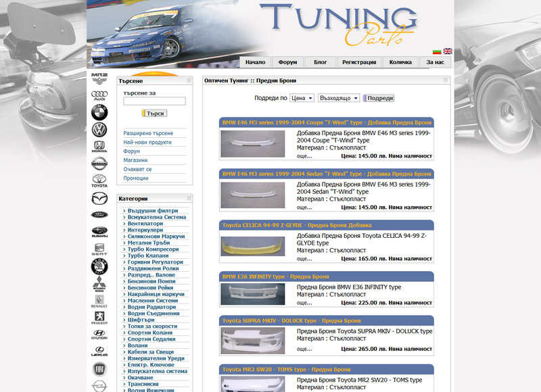Open the Honda brand logo
This screenshot has width=541, height=392.
click(99, 147)
